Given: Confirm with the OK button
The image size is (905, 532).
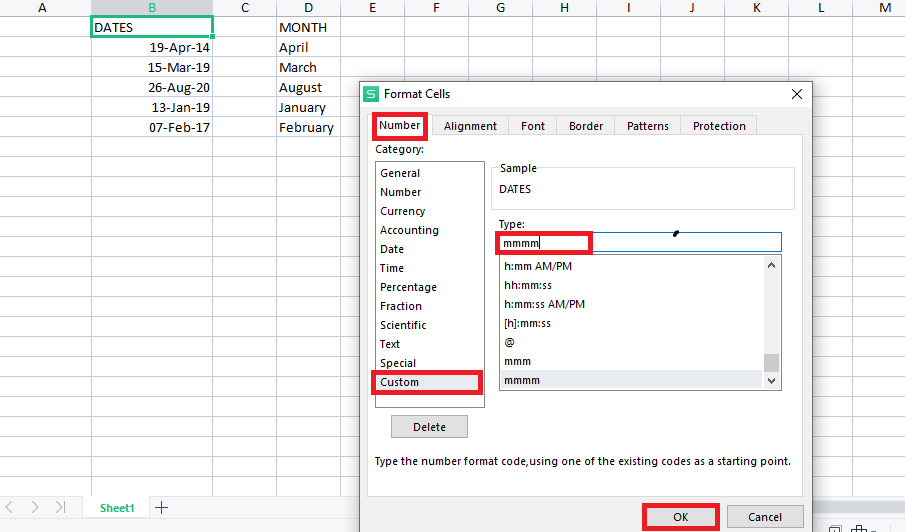Looking at the screenshot, I should (680, 517).
